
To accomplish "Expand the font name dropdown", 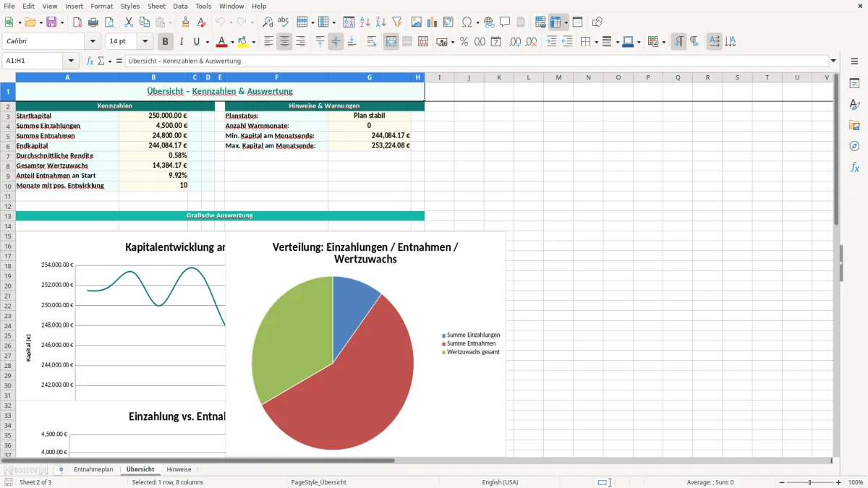I will [93, 42].
